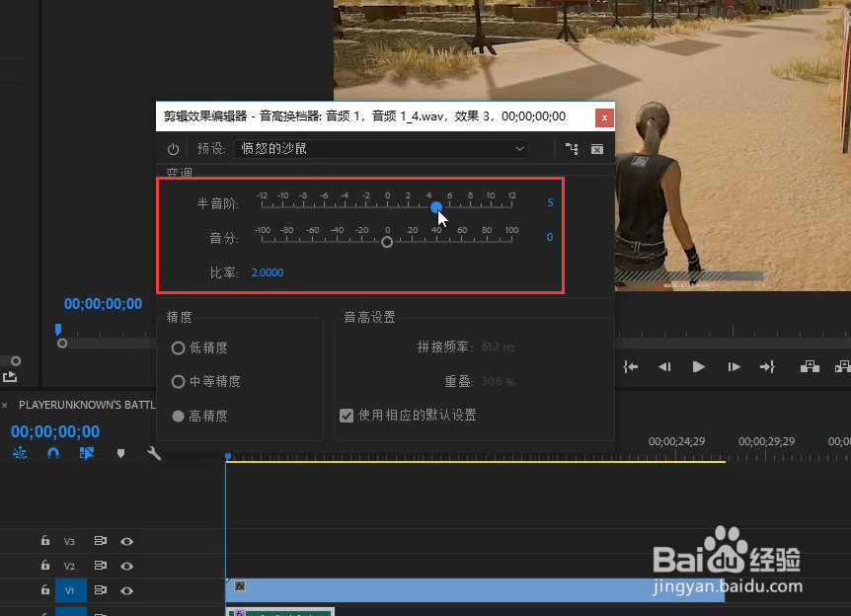This screenshot has width=851, height=616.
Task: Toggle sync lock on track V1
Action: (x=101, y=589)
